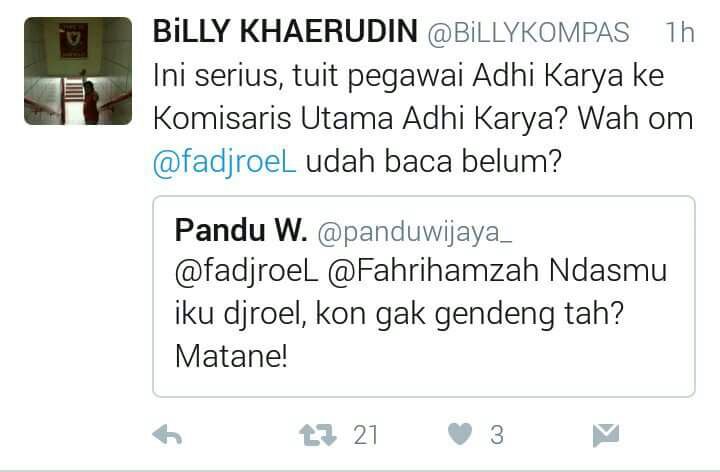Open Billy Khaerudin's profile picture
720x472 pixels.
pos(78,71)
